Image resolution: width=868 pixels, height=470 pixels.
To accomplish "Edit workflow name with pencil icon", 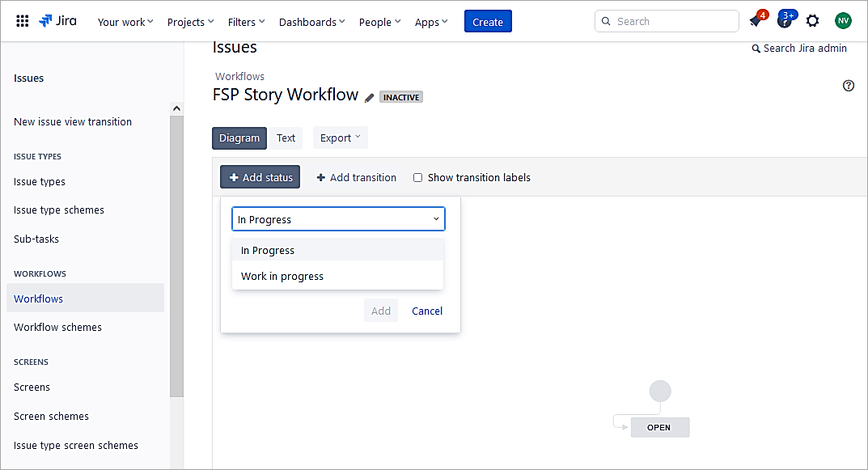I will point(370,98).
